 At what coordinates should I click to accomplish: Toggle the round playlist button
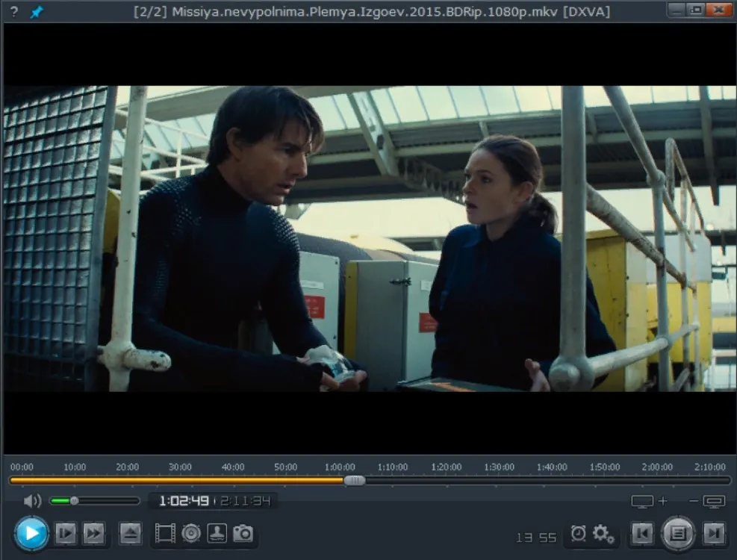(x=678, y=534)
